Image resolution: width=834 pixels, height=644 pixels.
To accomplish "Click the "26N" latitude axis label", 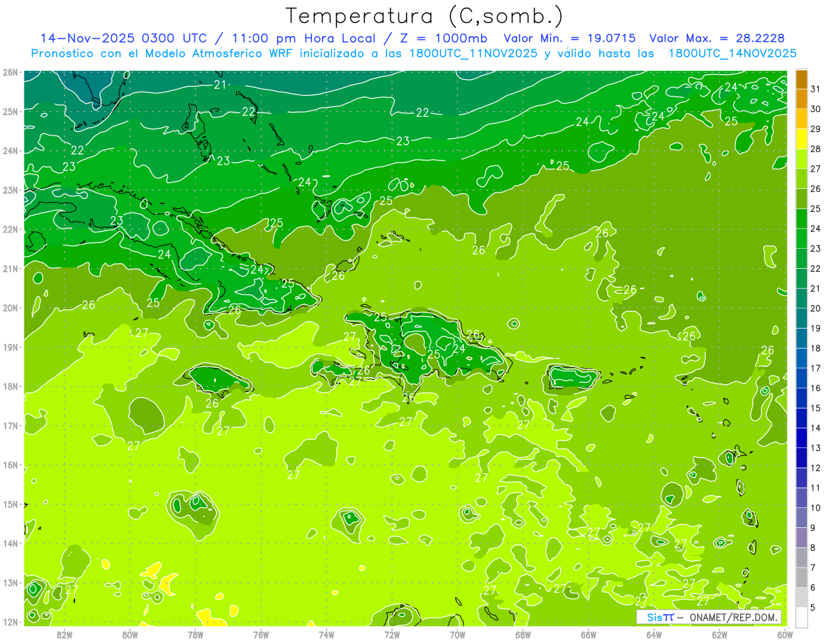I will (x=10, y=72).
